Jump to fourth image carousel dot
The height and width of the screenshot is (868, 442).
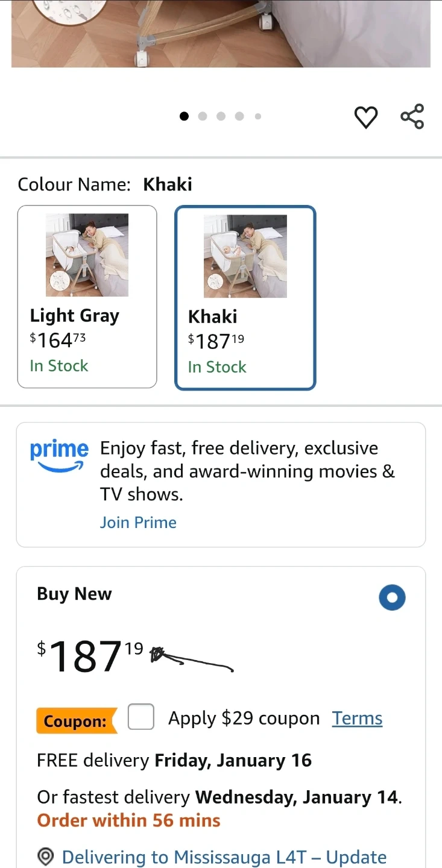coord(239,116)
